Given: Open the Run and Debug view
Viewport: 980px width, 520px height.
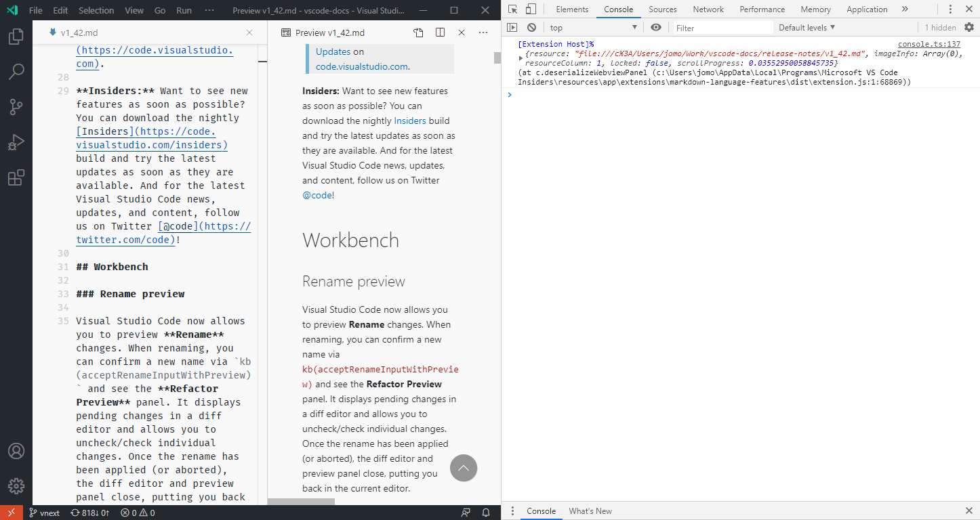Looking at the screenshot, I should (x=16, y=142).
